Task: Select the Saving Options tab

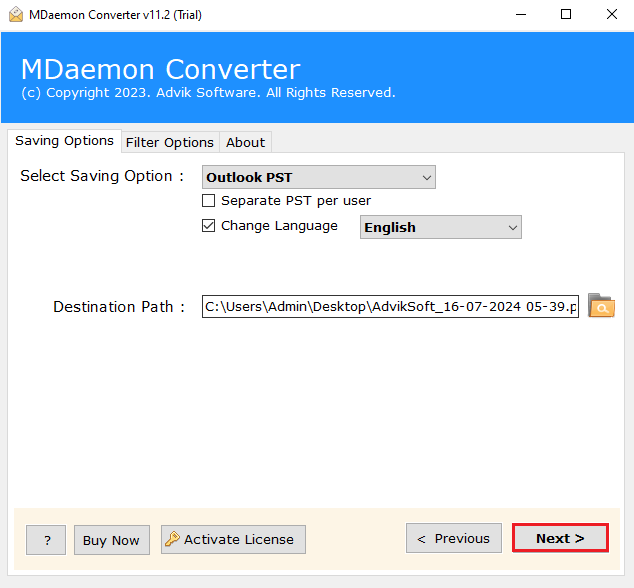Action: (x=64, y=141)
